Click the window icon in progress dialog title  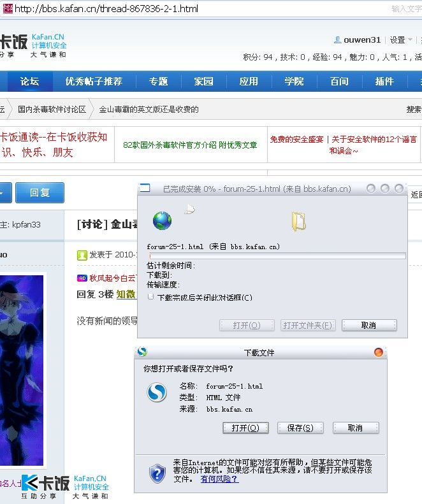coord(145,188)
